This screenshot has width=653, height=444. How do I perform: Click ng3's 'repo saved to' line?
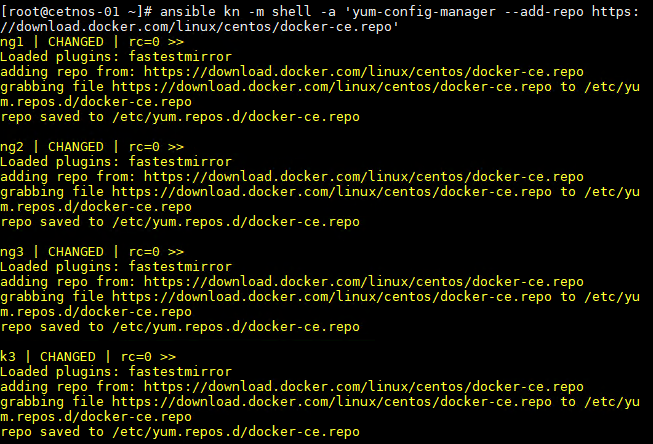[180, 326]
